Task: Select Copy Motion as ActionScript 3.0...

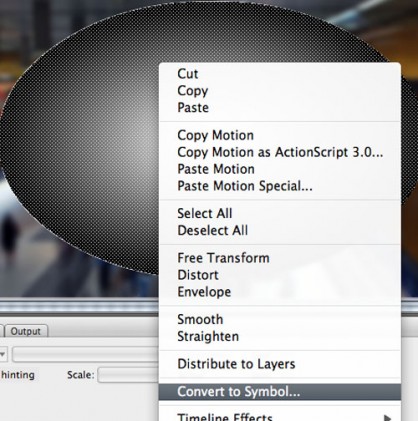Action: coord(280,152)
